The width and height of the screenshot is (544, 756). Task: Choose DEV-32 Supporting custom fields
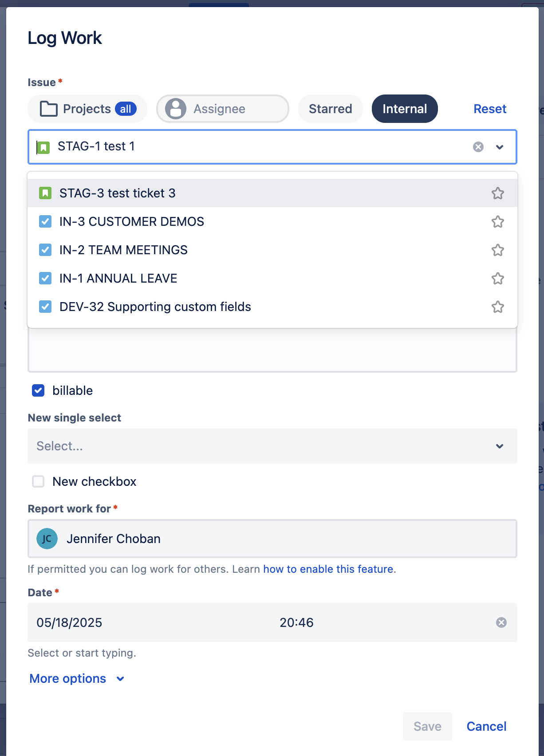click(x=155, y=307)
